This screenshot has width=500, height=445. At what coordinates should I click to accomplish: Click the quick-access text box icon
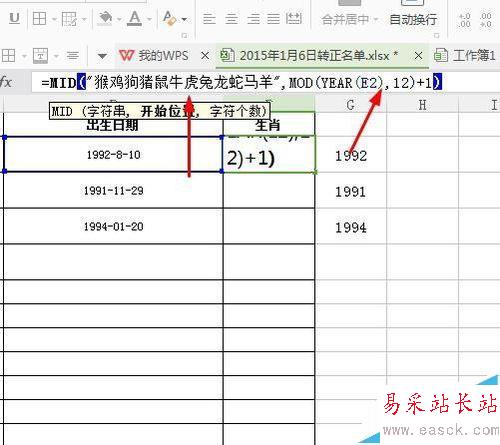(40, 55)
